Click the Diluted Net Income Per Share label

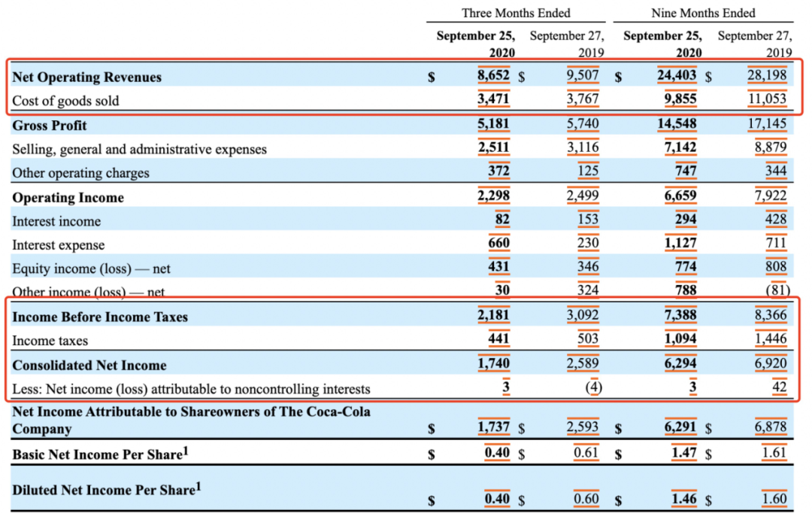[x=106, y=490]
